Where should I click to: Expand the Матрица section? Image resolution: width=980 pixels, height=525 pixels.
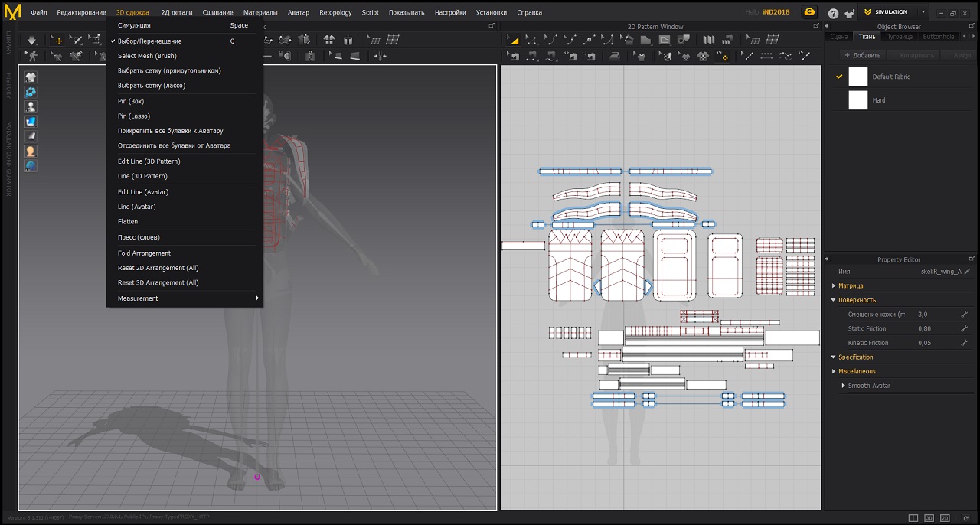(851, 285)
